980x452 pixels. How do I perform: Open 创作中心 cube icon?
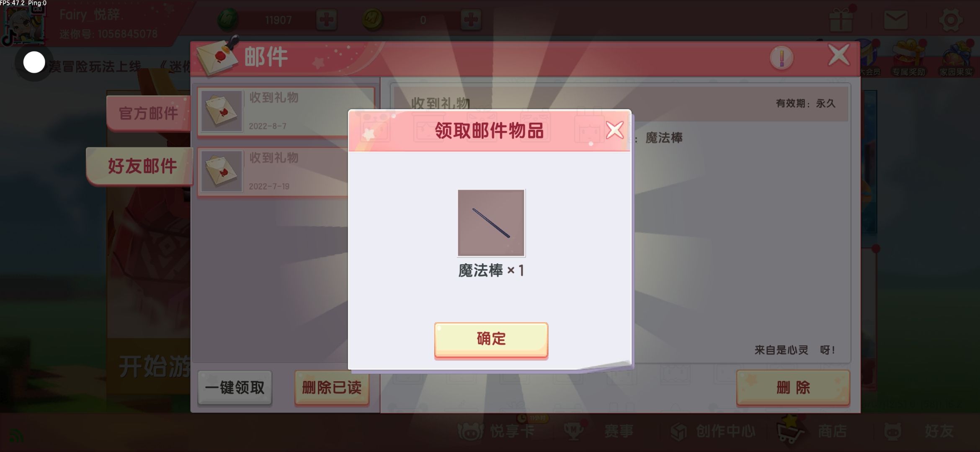678,431
